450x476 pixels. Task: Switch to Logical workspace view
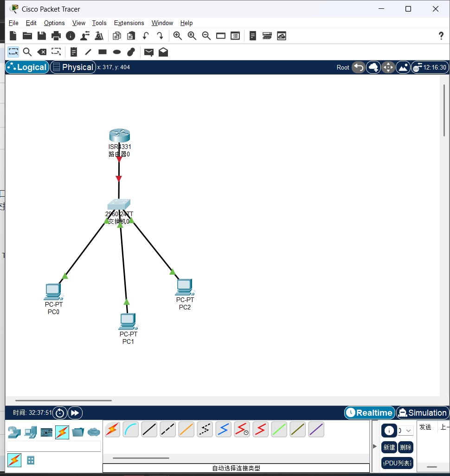click(x=27, y=67)
